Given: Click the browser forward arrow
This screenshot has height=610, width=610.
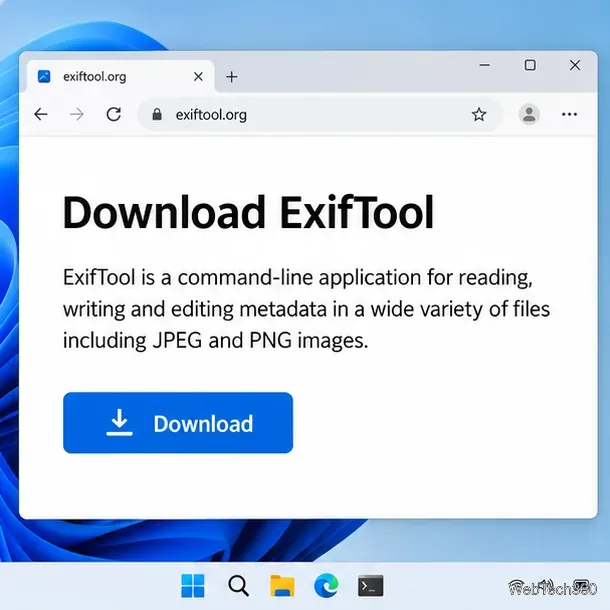Looking at the screenshot, I should point(77,114).
